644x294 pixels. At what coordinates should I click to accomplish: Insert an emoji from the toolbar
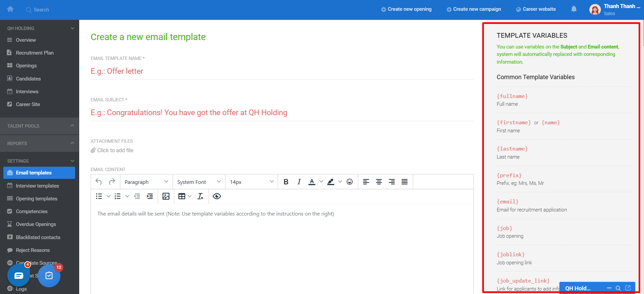(x=350, y=182)
